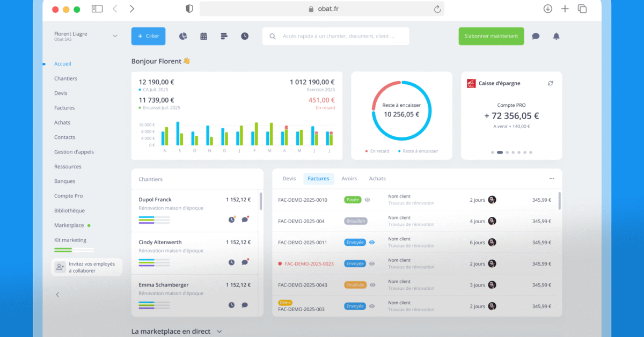
Task: Open comment icon on Dupol Franck chantier
Action: point(245,219)
